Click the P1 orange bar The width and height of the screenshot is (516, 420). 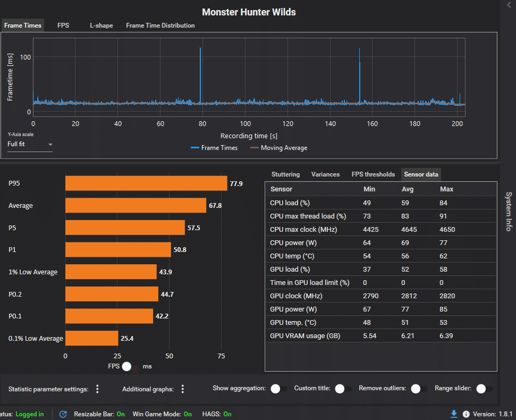(x=118, y=249)
